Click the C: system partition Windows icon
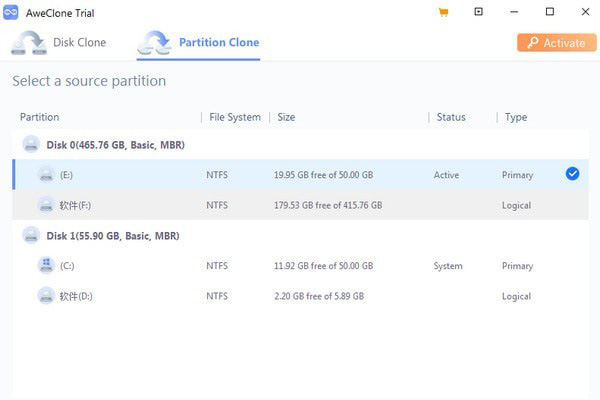The image size is (600, 400). [46, 265]
